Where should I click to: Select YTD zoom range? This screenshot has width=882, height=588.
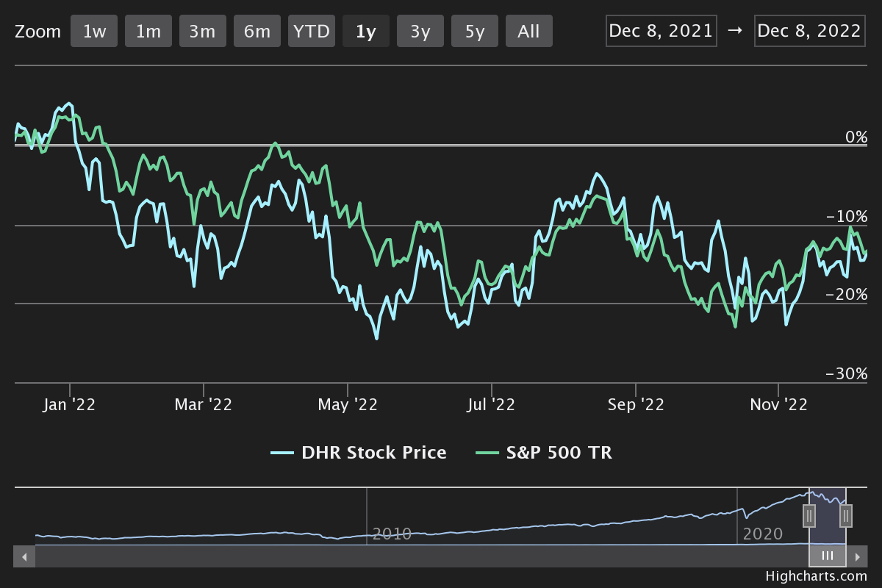312,32
